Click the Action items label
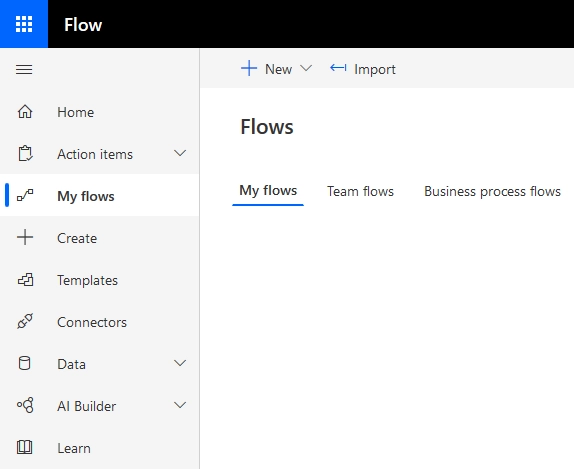 tap(95, 154)
